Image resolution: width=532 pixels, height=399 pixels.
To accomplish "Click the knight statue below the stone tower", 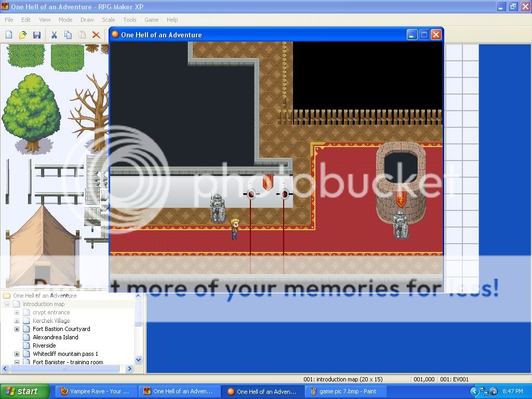I will 401,224.
